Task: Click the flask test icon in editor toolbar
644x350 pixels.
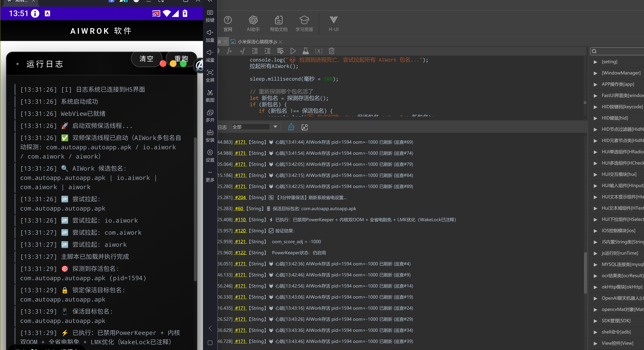Action: pos(305,51)
